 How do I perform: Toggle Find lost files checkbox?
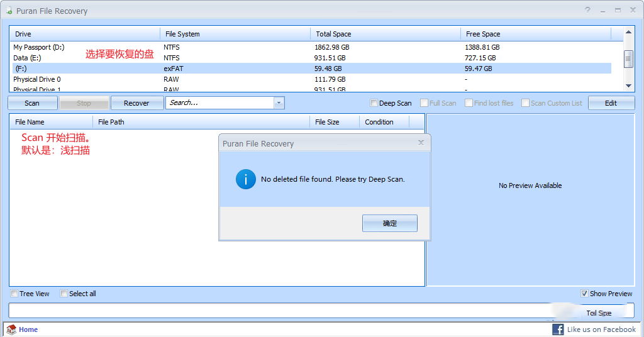[469, 103]
